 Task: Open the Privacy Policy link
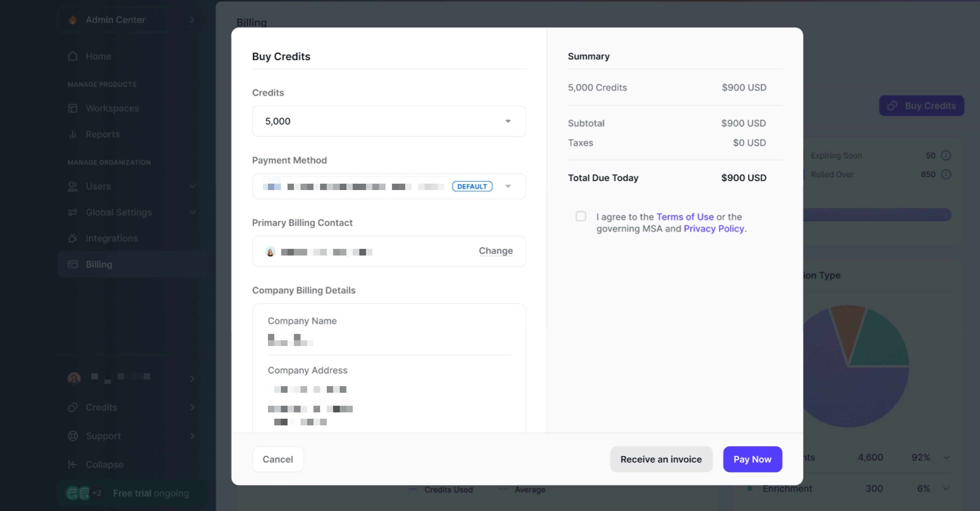coord(714,229)
